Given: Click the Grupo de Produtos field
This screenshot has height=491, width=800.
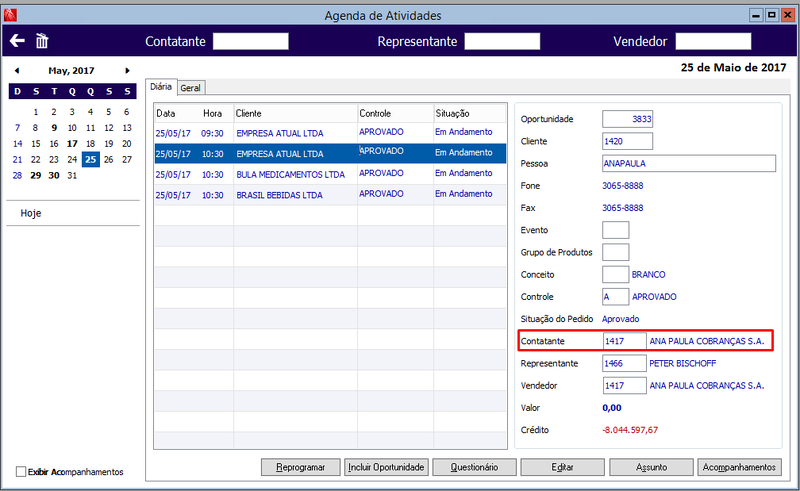Looking at the screenshot, I should 615,252.
